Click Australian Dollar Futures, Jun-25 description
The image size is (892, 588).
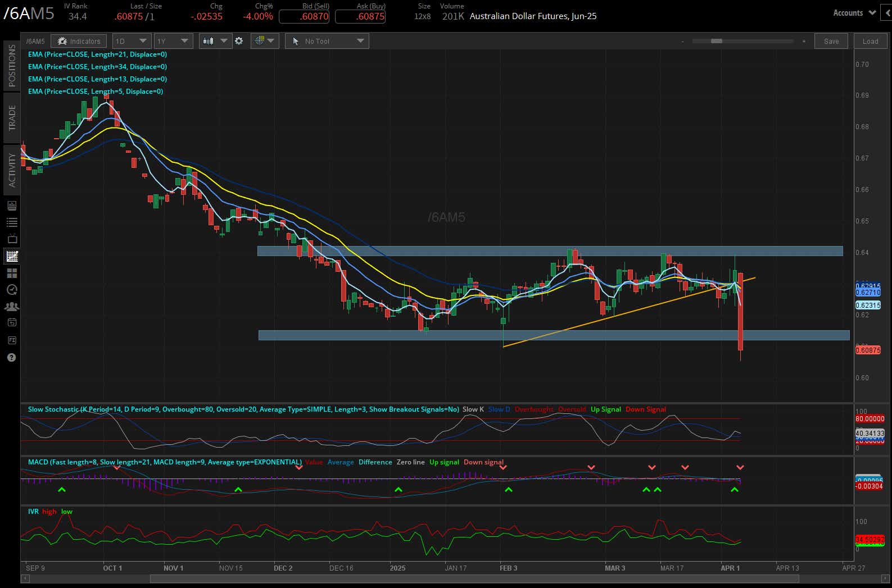coord(533,16)
